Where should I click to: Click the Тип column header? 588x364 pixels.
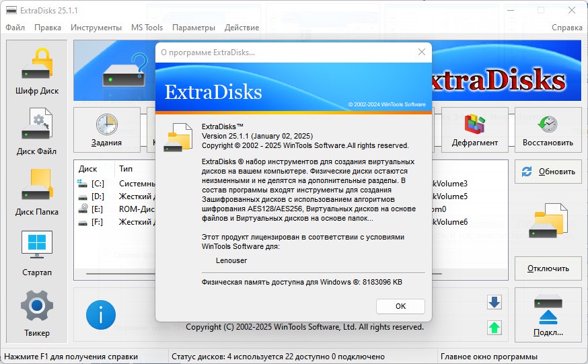click(x=126, y=169)
